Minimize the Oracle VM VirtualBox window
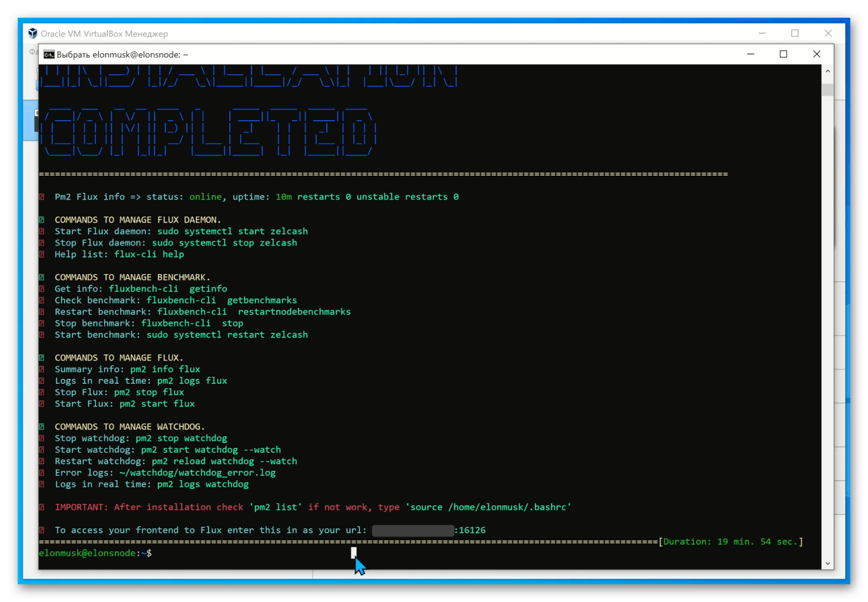 coord(762,33)
